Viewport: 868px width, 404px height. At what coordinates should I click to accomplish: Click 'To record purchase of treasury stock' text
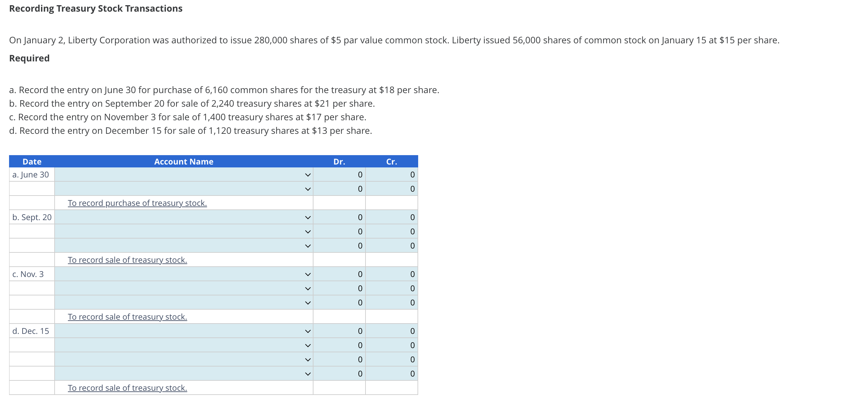(x=137, y=203)
